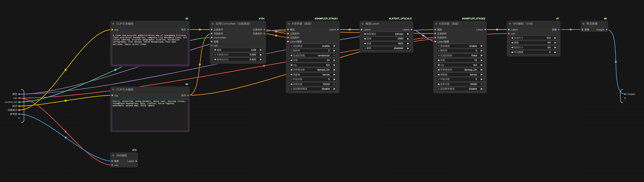Open 采样器名称 dpmpp_2m dropdown in SAMPLER_STAGE1
The image size is (644, 182).
[313, 70]
